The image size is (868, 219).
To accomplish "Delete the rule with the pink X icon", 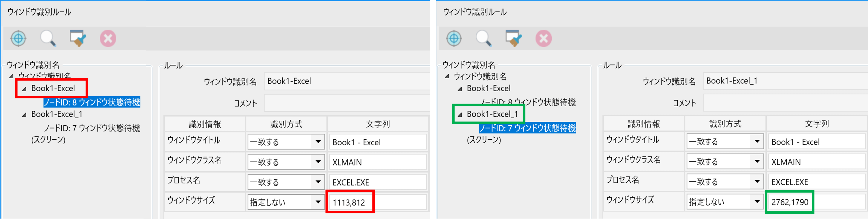I will coord(107,38).
